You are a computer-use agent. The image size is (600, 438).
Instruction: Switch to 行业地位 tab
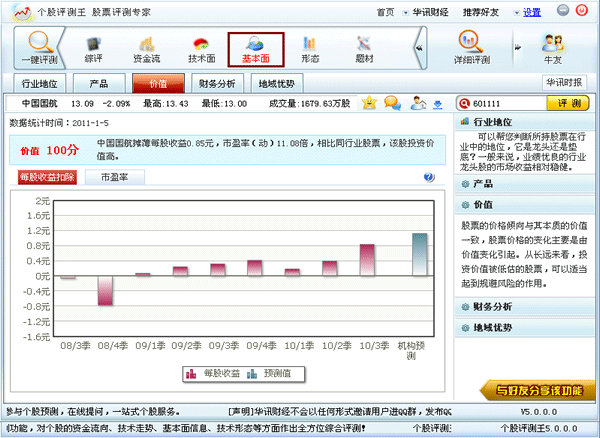pyautogui.click(x=39, y=83)
